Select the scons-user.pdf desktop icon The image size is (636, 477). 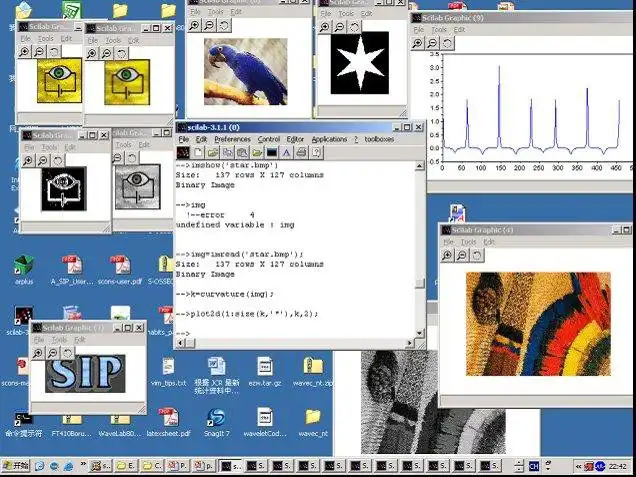click(x=120, y=270)
